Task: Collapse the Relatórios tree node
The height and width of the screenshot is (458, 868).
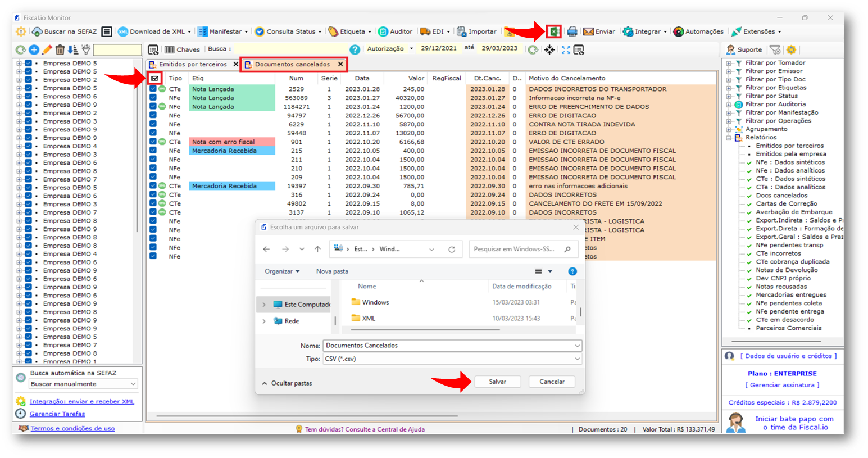Action: point(729,138)
